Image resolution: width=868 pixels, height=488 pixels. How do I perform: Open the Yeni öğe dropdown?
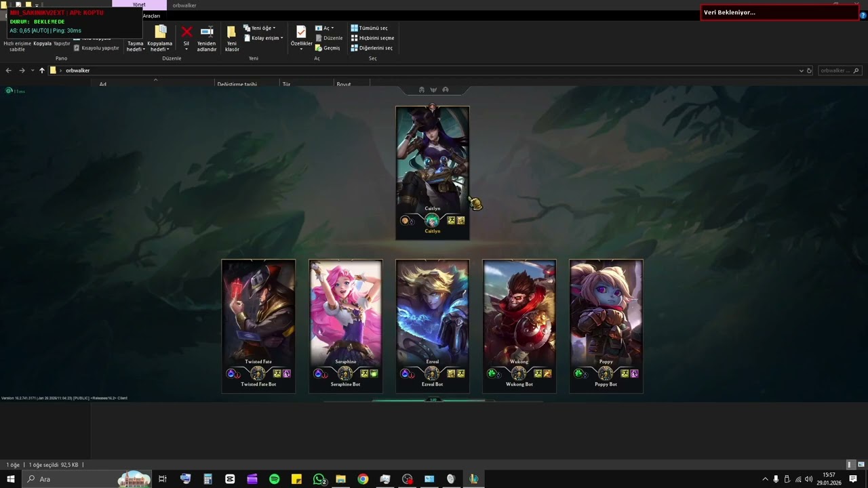tap(260, 28)
